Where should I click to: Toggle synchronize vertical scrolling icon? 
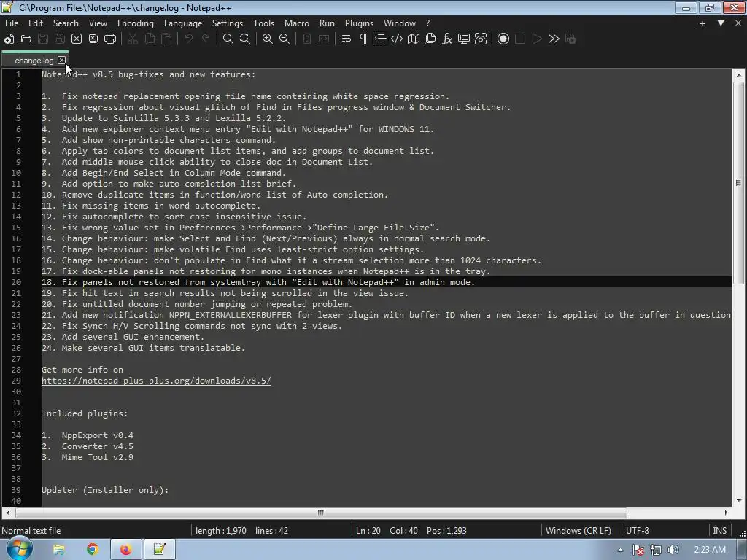(x=307, y=39)
